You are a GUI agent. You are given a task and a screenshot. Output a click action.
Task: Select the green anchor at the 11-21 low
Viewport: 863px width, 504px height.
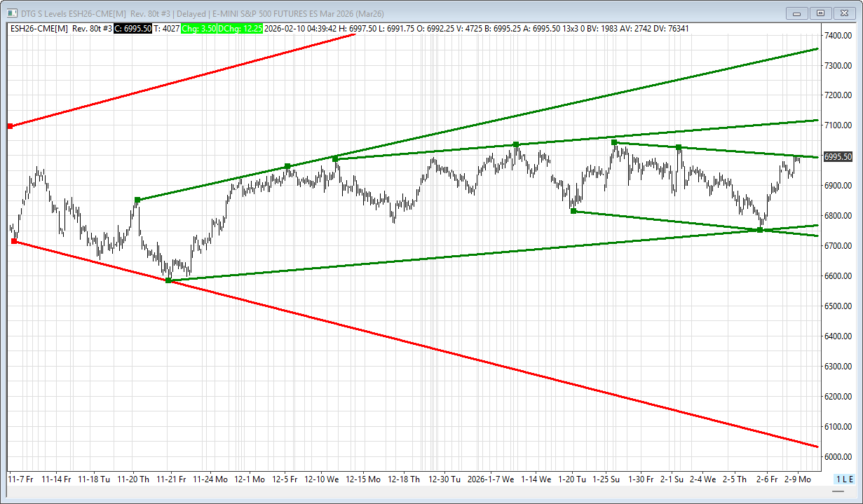coord(168,280)
